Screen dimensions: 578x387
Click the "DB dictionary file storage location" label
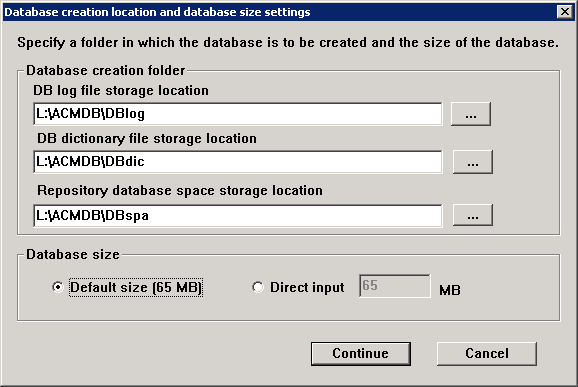(147, 139)
